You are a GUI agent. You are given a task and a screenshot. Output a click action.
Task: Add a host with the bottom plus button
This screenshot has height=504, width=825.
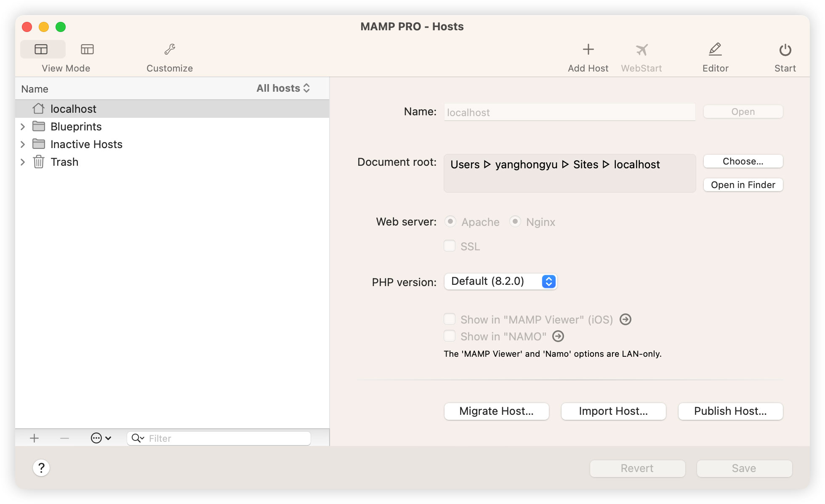35,438
